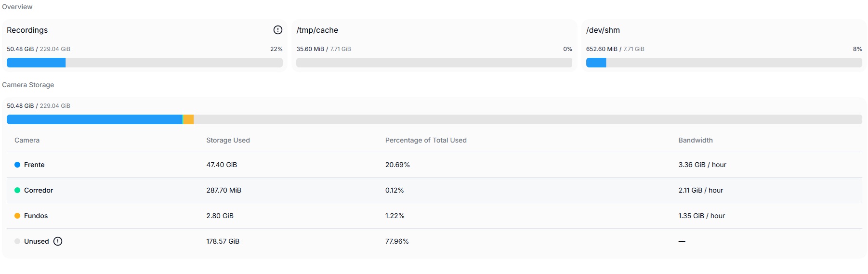
Task: Click the Recordings storage progress bar
Action: point(145,63)
